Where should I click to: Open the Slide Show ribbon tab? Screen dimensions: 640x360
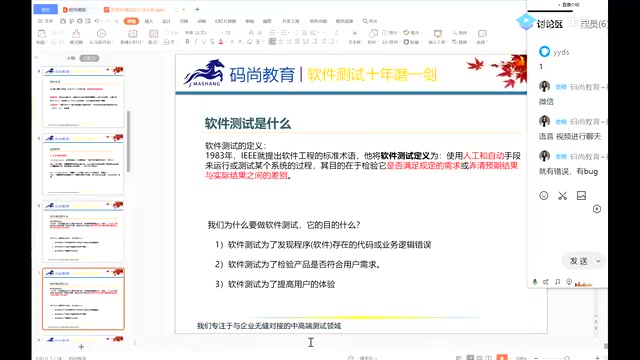click(225, 21)
